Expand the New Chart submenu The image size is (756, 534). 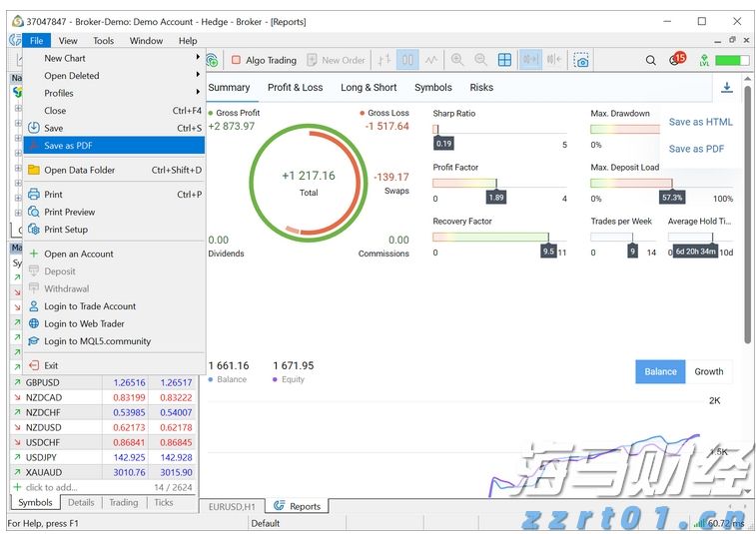pyautogui.click(x=120, y=58)
